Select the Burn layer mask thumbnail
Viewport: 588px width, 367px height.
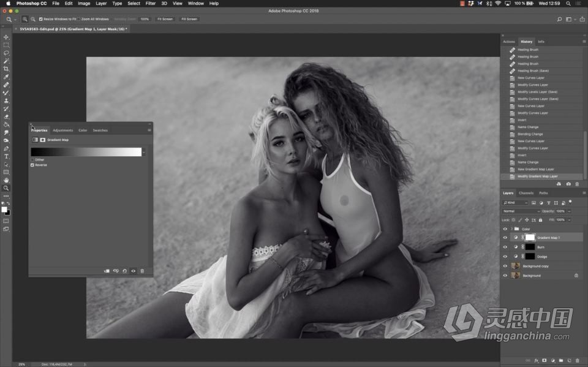pyautogui.click(x=530, y=247)
